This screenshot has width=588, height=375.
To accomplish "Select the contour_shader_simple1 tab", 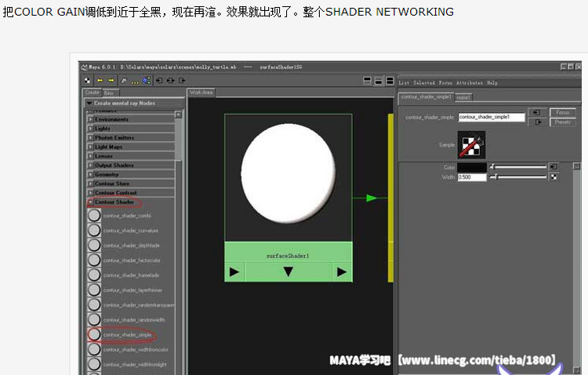I will [426, 96].
